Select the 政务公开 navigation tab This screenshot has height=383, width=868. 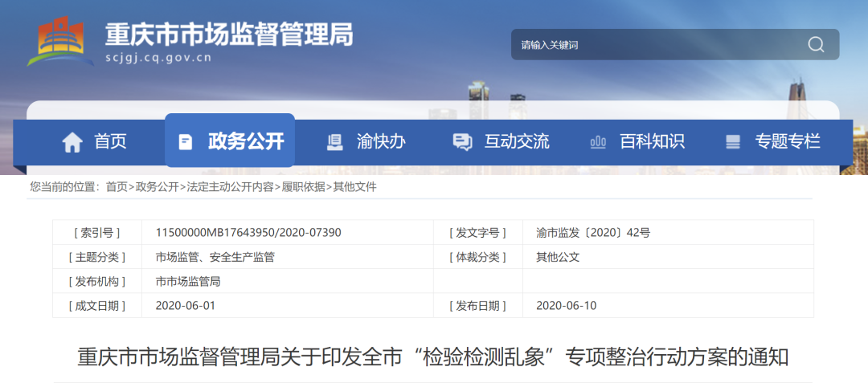coord(245,142)
